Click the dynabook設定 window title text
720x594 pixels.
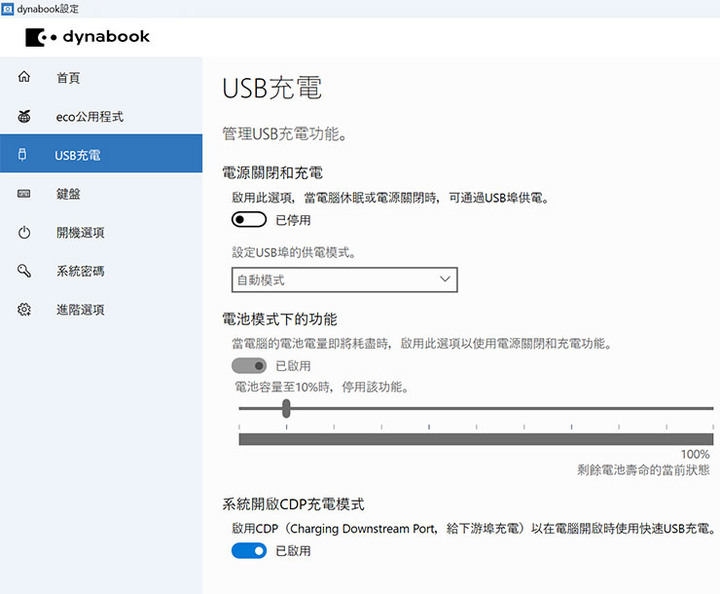48,9
